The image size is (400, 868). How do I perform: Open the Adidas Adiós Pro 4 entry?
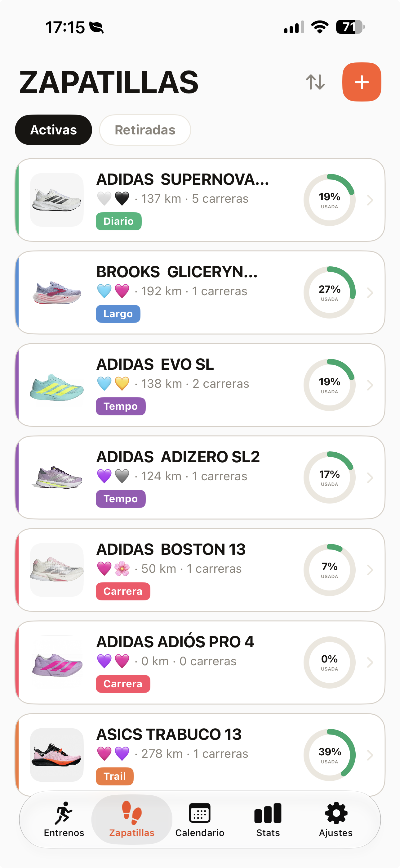200,662
